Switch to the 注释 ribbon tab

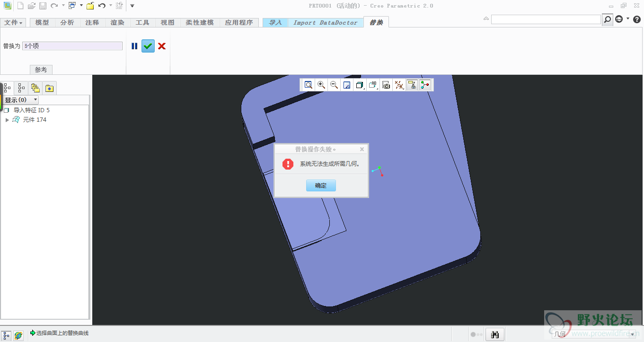click(x=92, y=22)
